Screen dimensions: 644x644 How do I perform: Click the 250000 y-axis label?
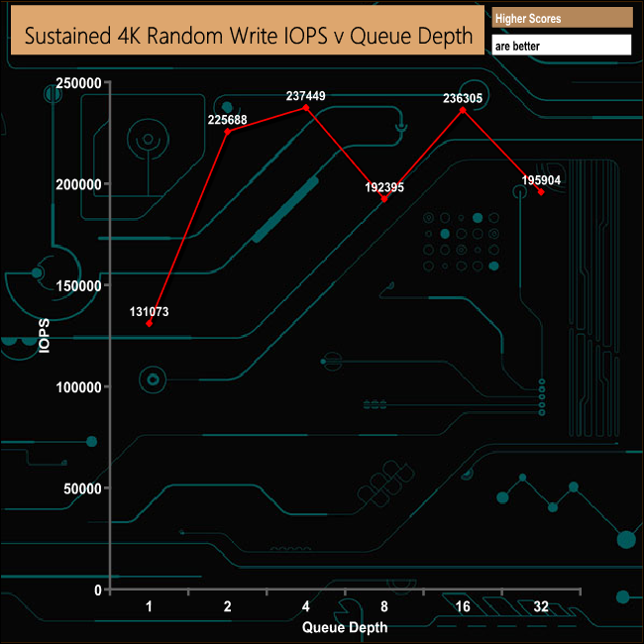[78, 83]
